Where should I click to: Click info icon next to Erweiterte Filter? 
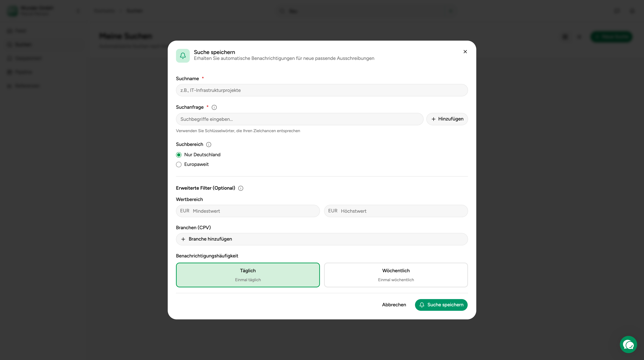point(241,188)
